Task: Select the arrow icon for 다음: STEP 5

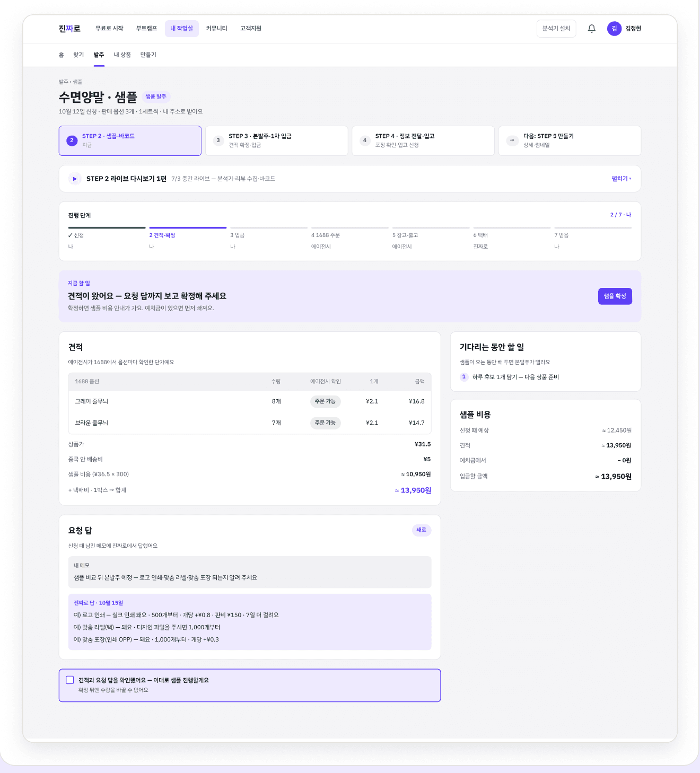Action: click(512, 140)
